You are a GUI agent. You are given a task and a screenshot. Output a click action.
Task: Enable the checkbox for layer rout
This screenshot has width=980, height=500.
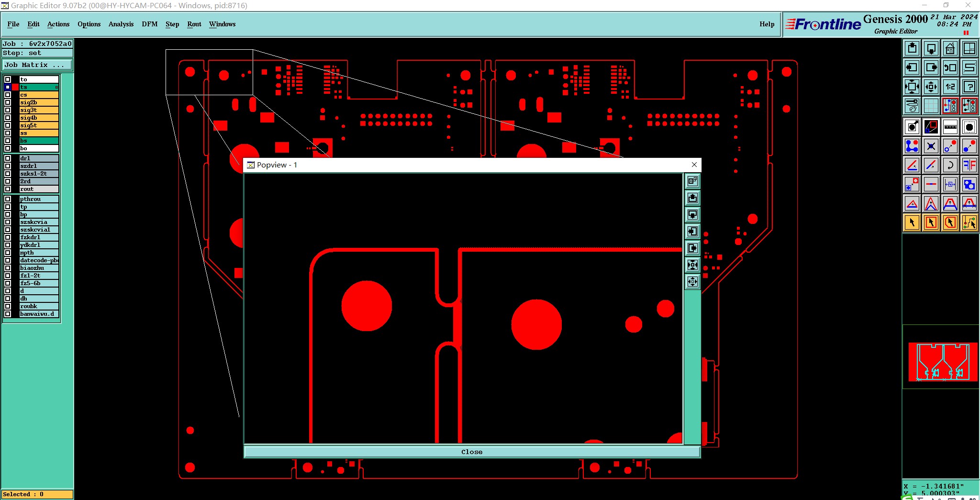(8, 189)
